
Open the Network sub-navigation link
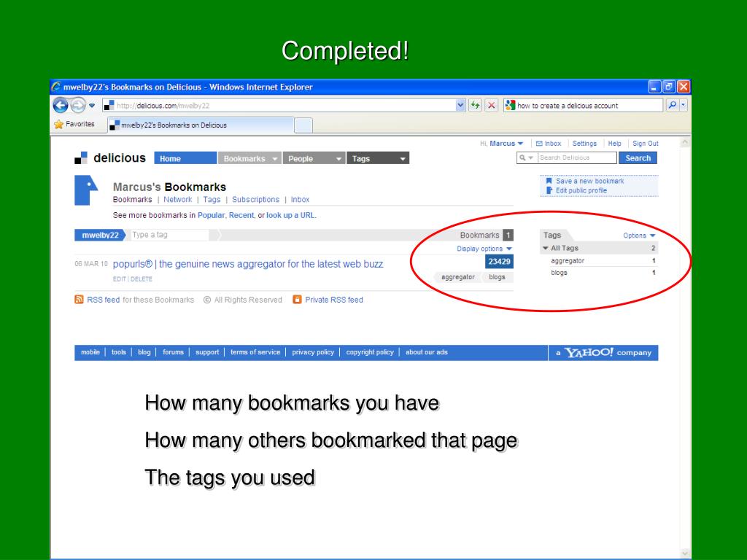(178, 200)
